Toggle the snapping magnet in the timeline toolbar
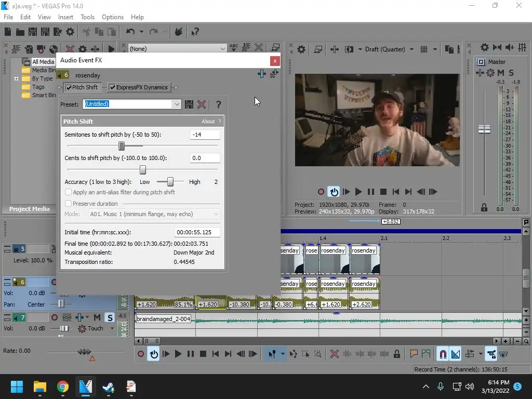532x399 pixels. [443, 354]
